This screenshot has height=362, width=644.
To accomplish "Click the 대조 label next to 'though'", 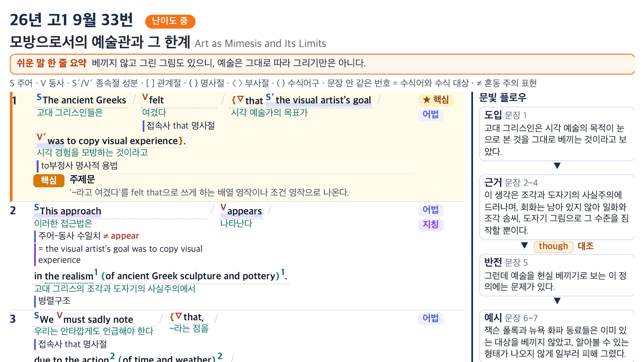I will click(585, 246).
